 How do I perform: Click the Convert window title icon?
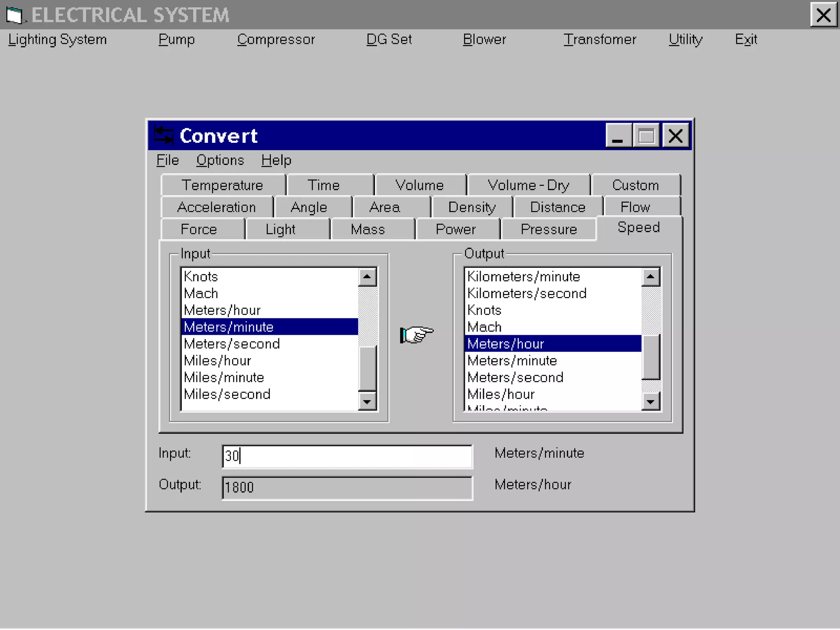[x=163, y=135]
